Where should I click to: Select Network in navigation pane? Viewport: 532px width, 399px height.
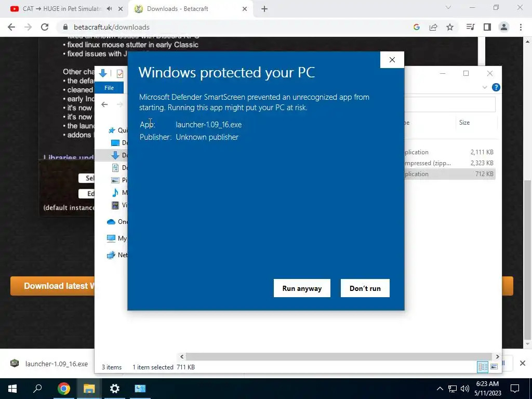pyautogui.click(x=117, y=255)
